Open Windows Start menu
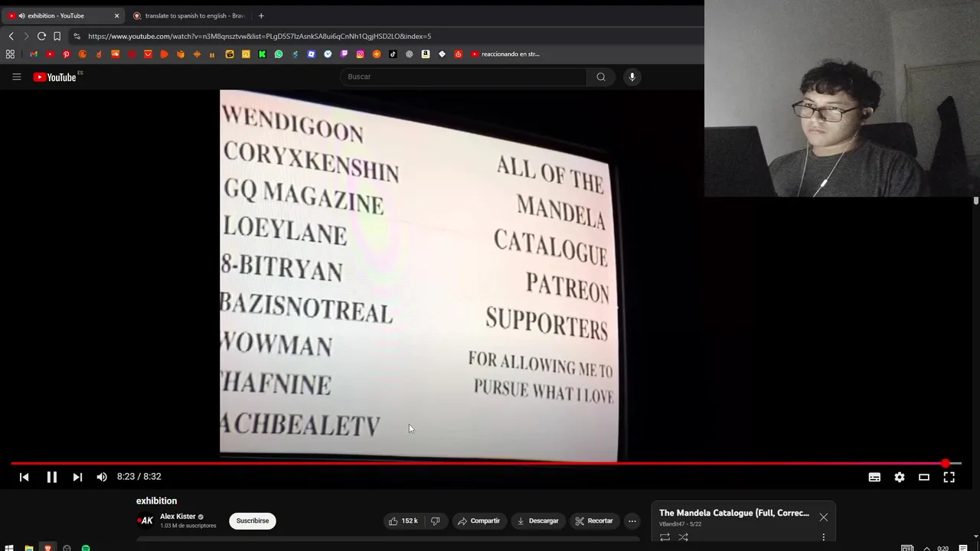Viewport: 980px width, 551px height. click(10, 548)
